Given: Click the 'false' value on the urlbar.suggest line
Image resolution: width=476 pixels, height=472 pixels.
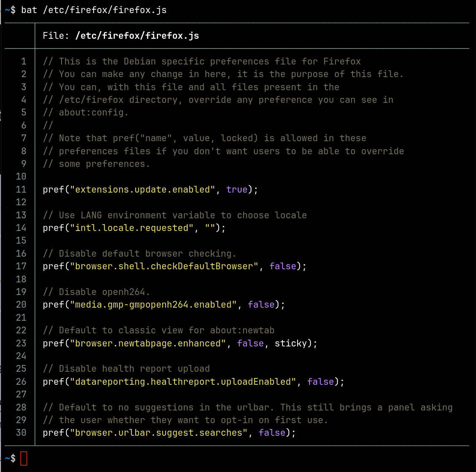Looking at the screenshot, I should pos(272,433).
